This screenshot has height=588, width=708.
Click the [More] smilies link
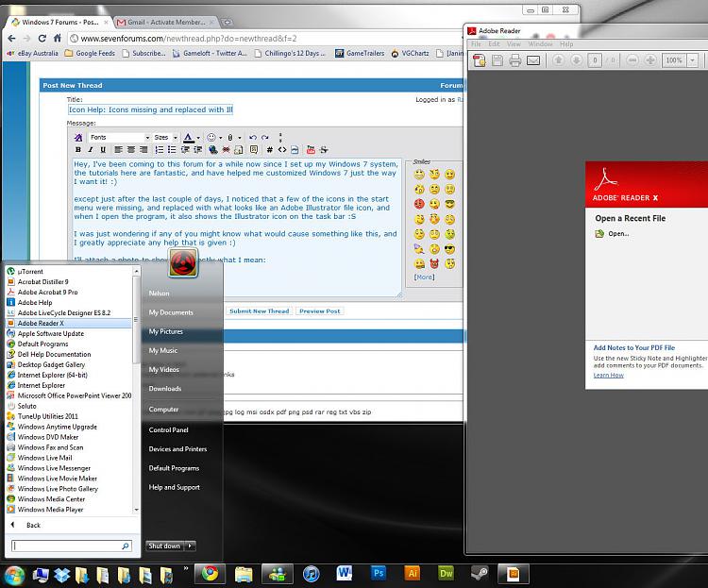point(424,277)
